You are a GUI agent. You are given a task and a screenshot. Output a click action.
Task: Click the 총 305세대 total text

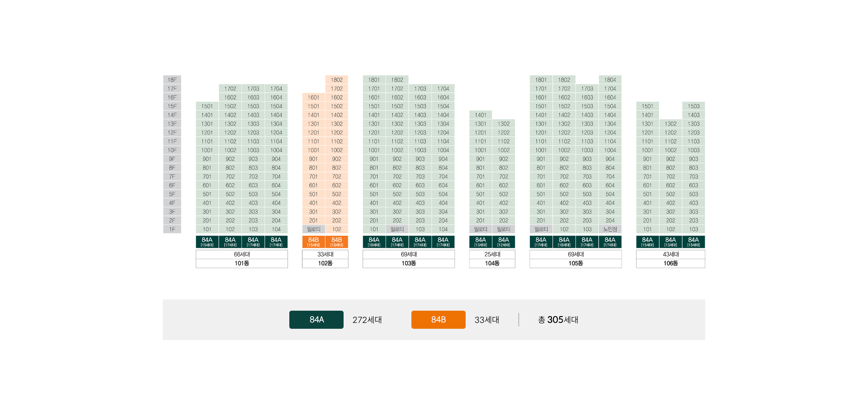[x=558, y=320]
